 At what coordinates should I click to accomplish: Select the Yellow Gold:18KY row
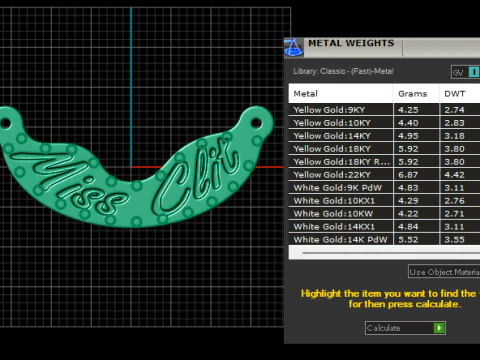click(x=384, y=149)
